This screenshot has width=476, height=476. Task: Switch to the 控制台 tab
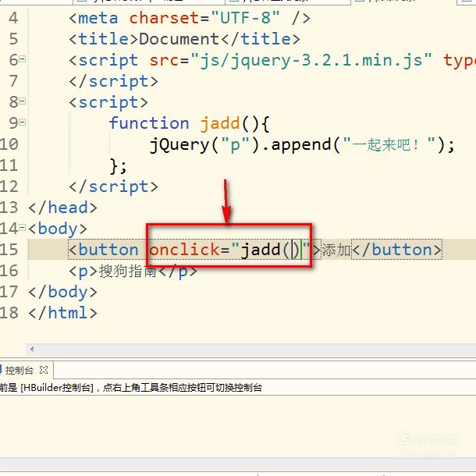(19, 370)
